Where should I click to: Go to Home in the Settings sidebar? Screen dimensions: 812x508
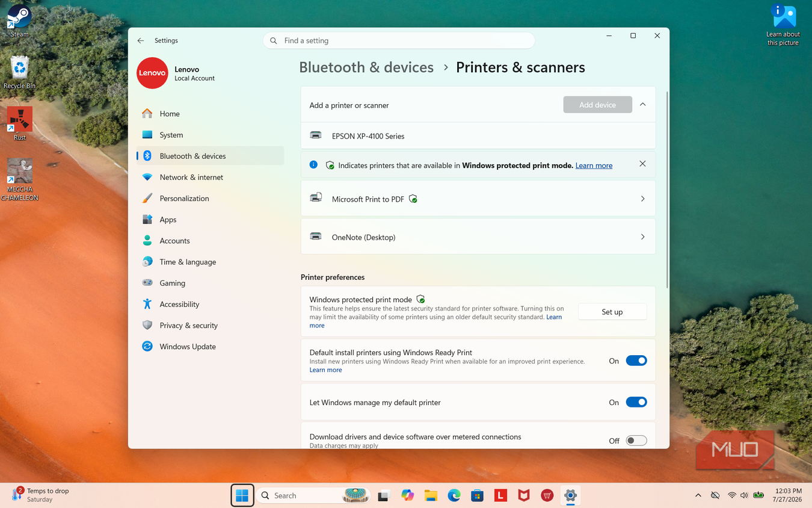(x=210, y=113)
